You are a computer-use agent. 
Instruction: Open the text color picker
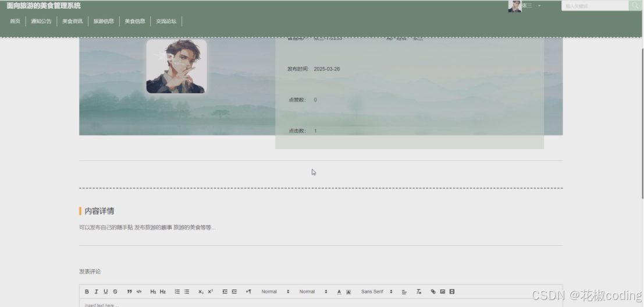339,292
